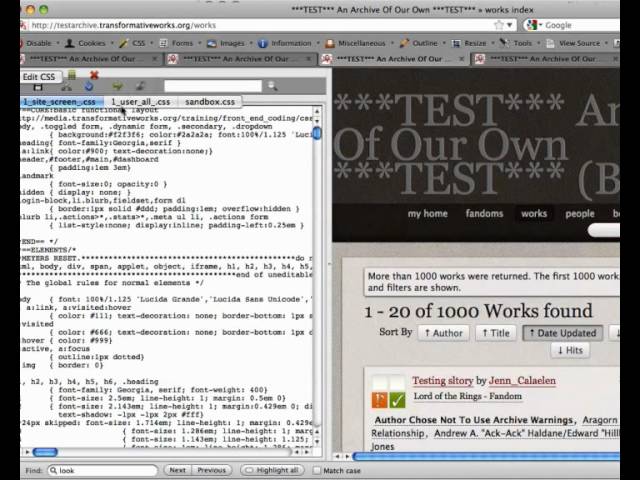This screenshot has width=640, height=480.
Task: Open the 'my home' navigation link
Action: [x=428, y=213]
